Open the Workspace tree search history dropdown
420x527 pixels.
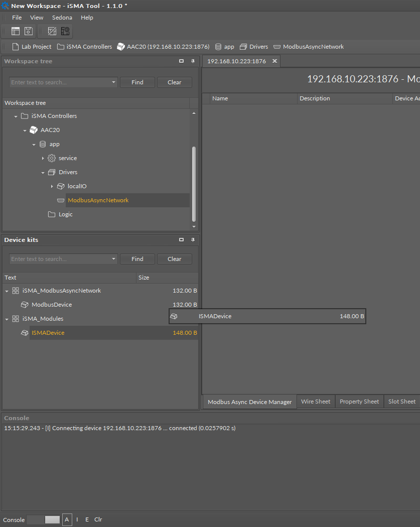(x=113, y=82)
